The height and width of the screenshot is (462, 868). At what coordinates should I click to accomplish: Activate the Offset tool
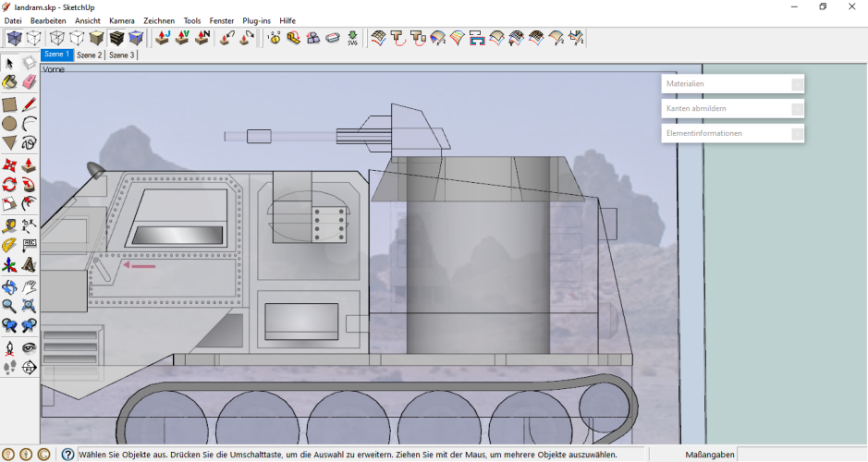[x=29, y=203]
